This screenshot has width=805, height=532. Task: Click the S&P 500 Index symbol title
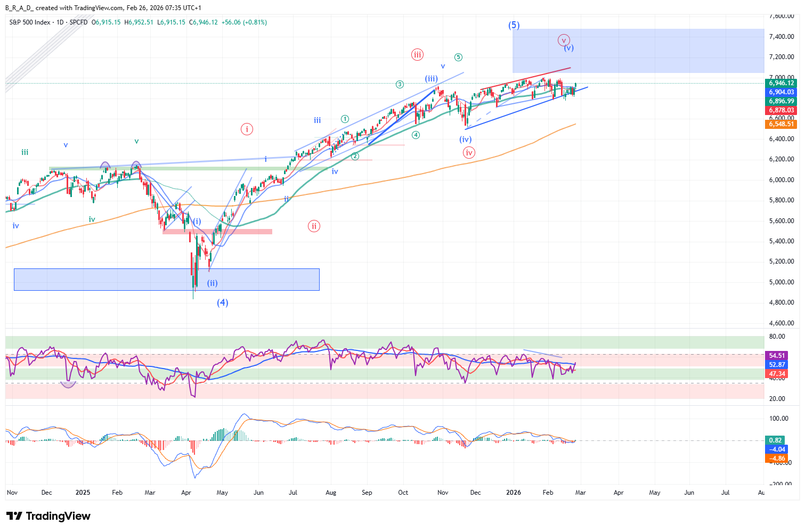30,22
